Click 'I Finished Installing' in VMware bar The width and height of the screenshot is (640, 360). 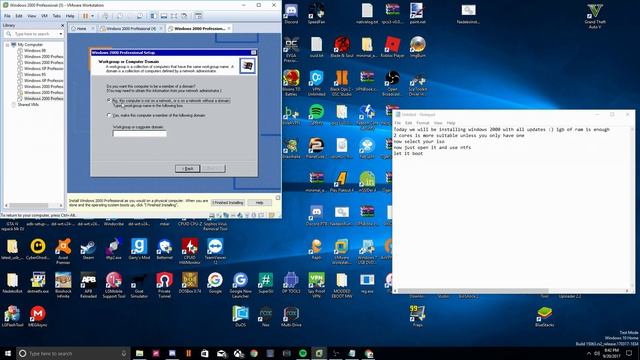[228, 202]
